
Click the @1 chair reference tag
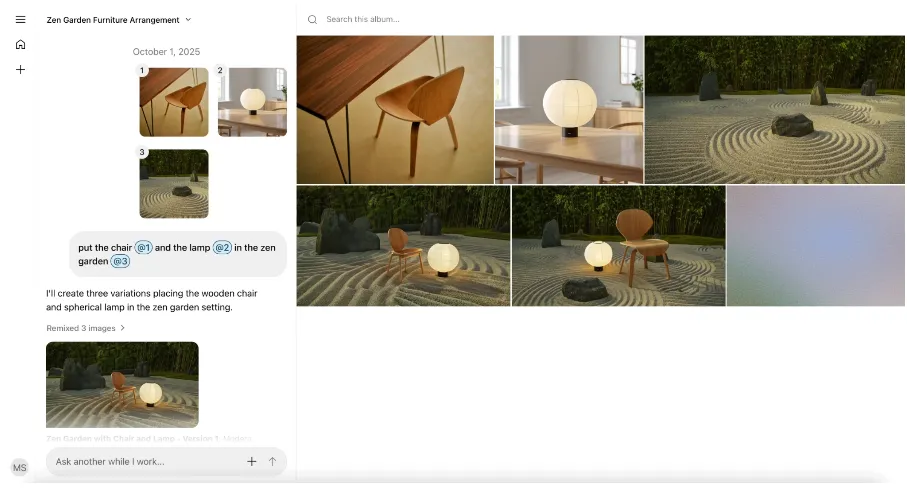coord(143,247)
